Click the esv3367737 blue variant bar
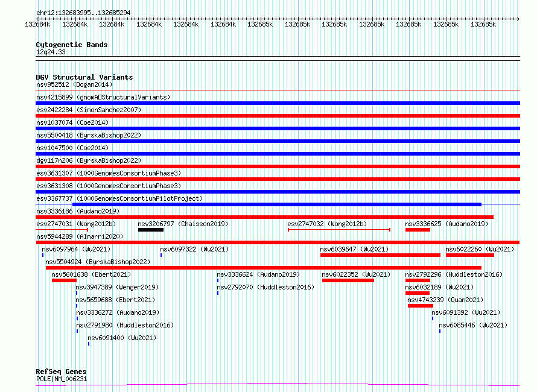537x392 pixels. pos(277,204)
